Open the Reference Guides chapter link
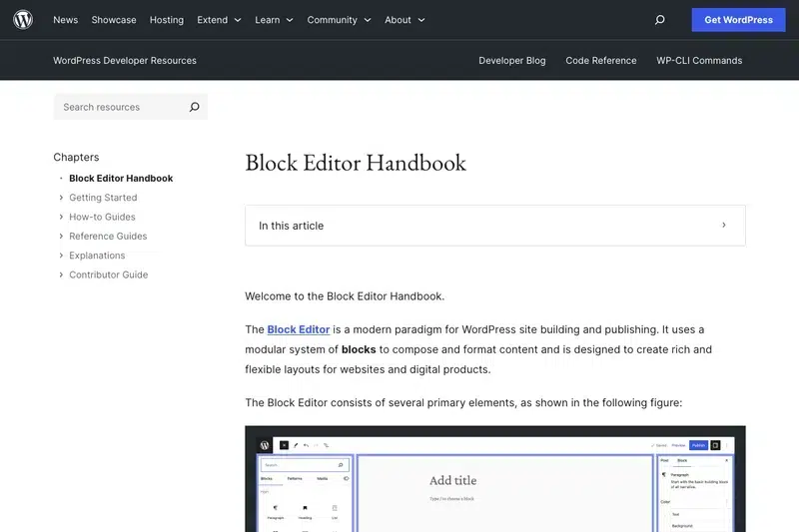 point(108,237)
